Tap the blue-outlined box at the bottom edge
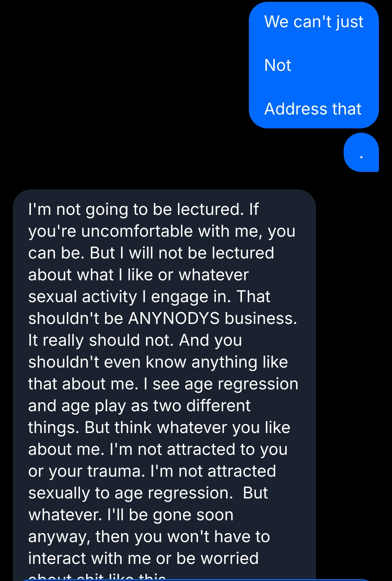This screenshot has width=392, height=581. click(x=196, y=580)
